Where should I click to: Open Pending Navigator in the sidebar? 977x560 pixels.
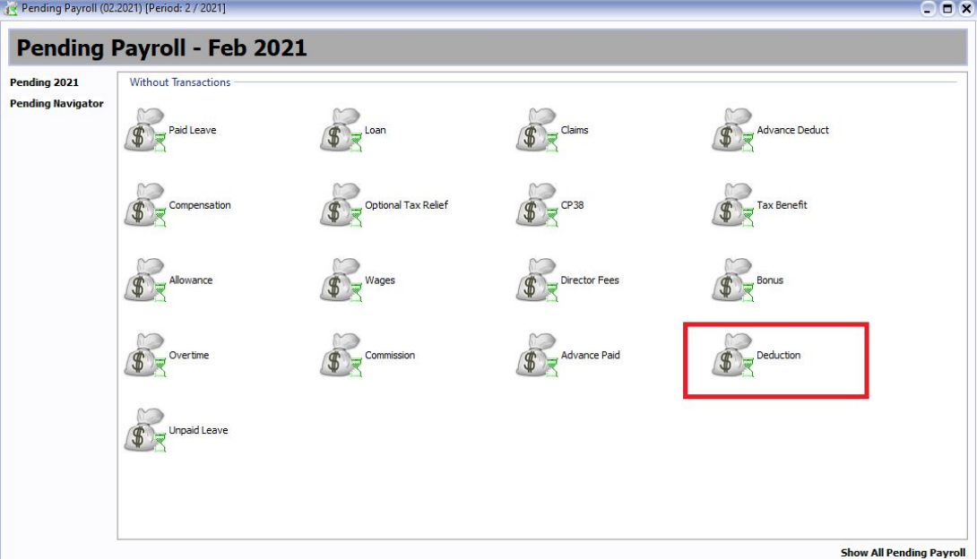pyautogui.click(x=56, y=104)
